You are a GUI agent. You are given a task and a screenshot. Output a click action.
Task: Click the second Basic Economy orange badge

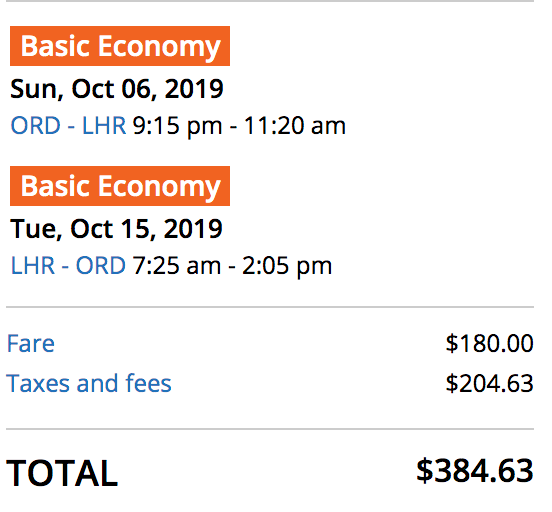coord(120,186)
